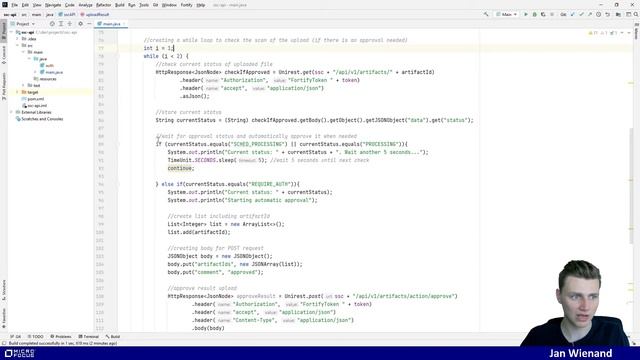This screenshot has height=360, width=640.
Task: Open the TODO bottom tool tab
Action: point(36,337)
